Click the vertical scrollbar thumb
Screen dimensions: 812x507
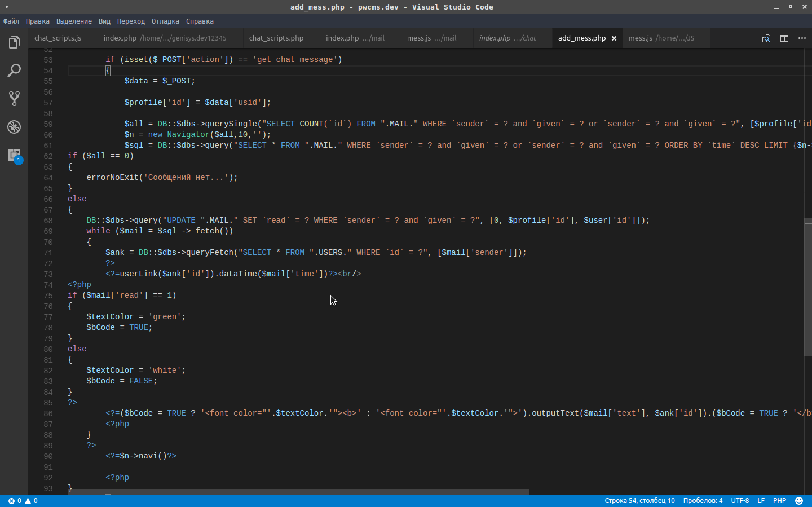808,287
